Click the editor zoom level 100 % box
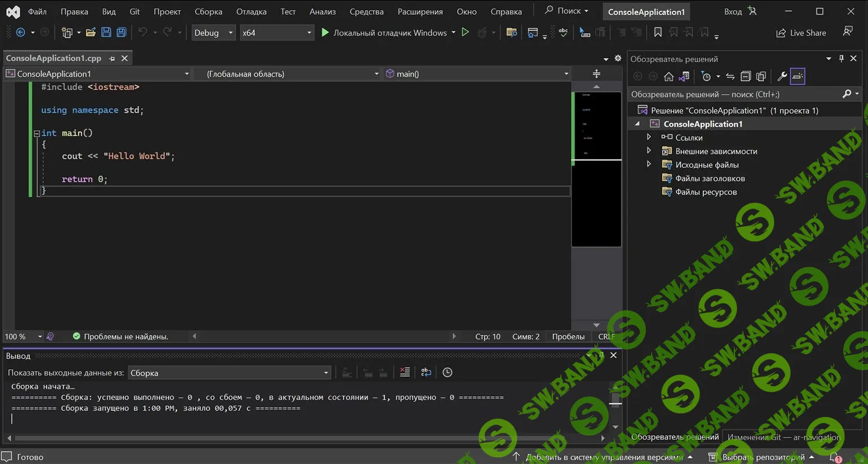This screenshot has width=868, height=464. [19, 337]
